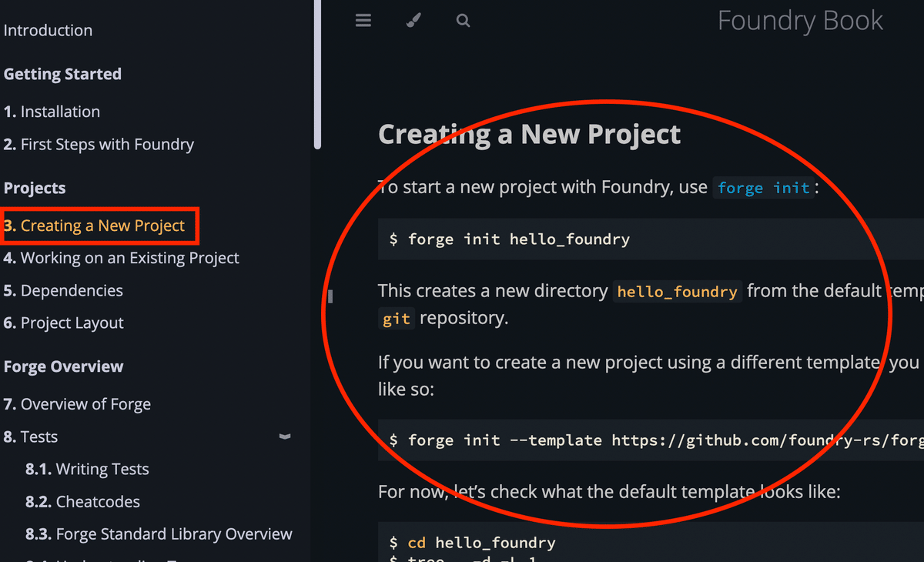
Task: Open 7. Overview of Forge
Action: click(77, 404)
